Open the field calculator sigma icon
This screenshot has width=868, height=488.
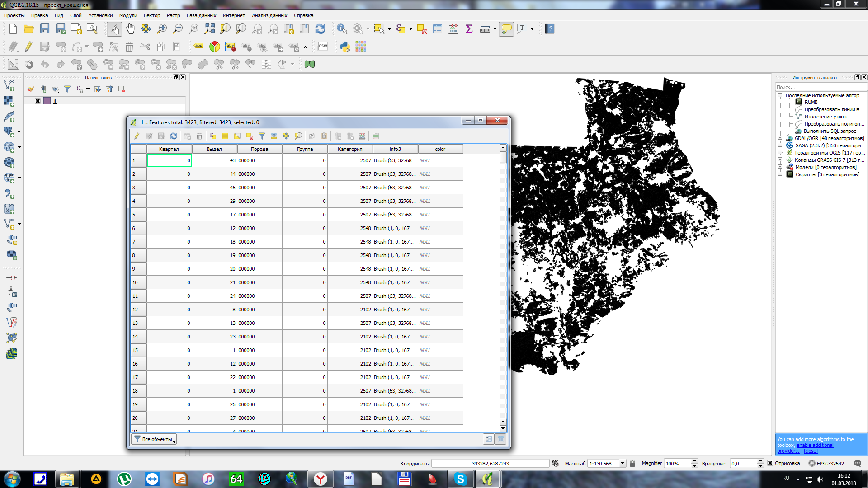click(x=469, y=29)
